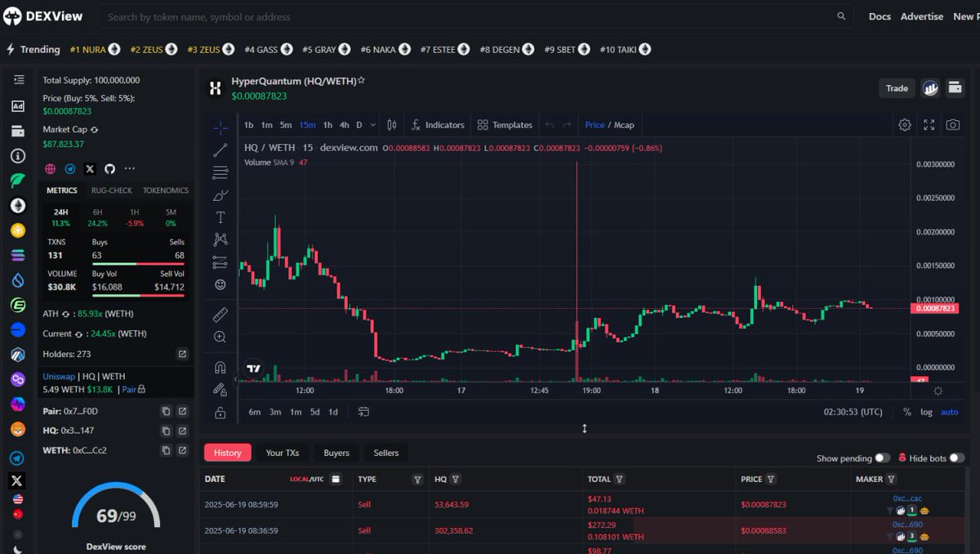Image resolution: width=980 pixels, height=554 pixels.
Task: Open the date calendar filter
Action: (x=335, y=480)
